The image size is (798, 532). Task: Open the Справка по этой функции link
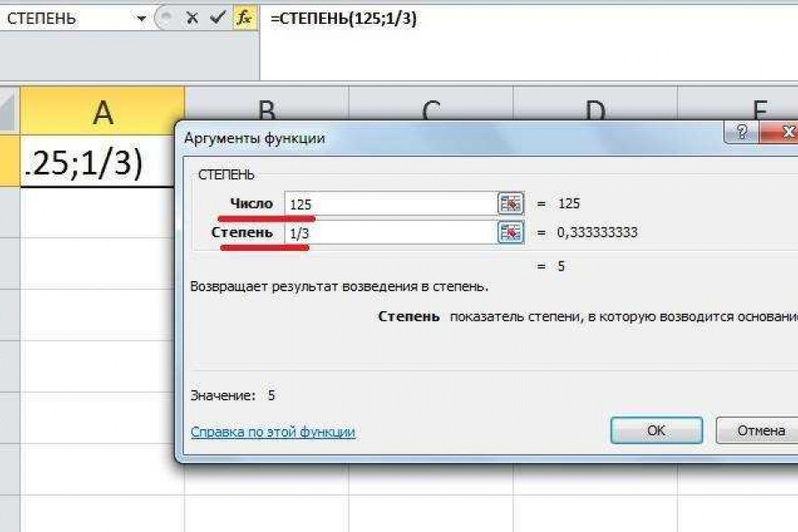pos(273,432)
